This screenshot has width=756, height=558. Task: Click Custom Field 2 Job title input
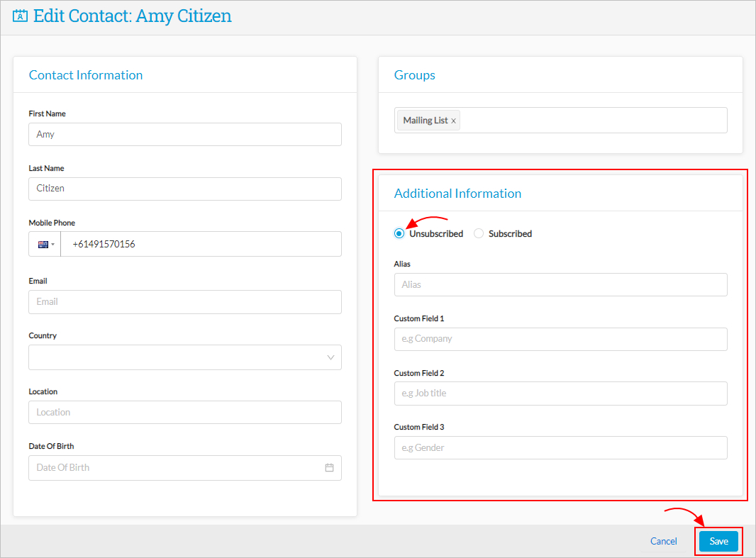[561, 394]
